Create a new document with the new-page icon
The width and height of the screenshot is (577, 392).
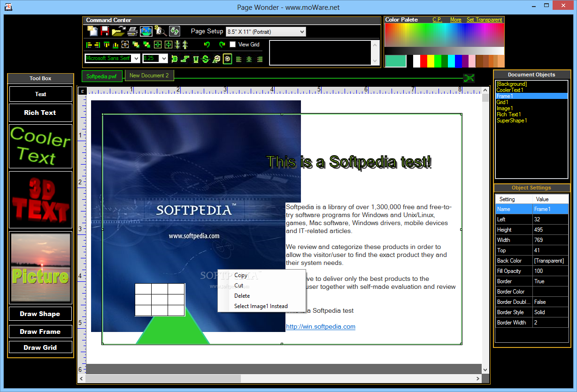coord(92,31)
